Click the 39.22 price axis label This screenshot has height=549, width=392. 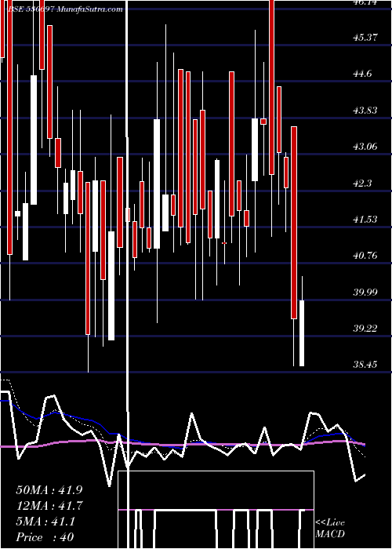pos(365,329)
